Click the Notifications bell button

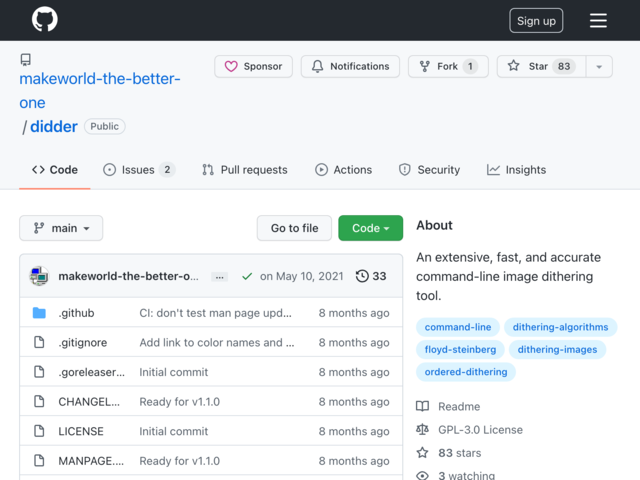pyautogui.click(x=350, y=66)
